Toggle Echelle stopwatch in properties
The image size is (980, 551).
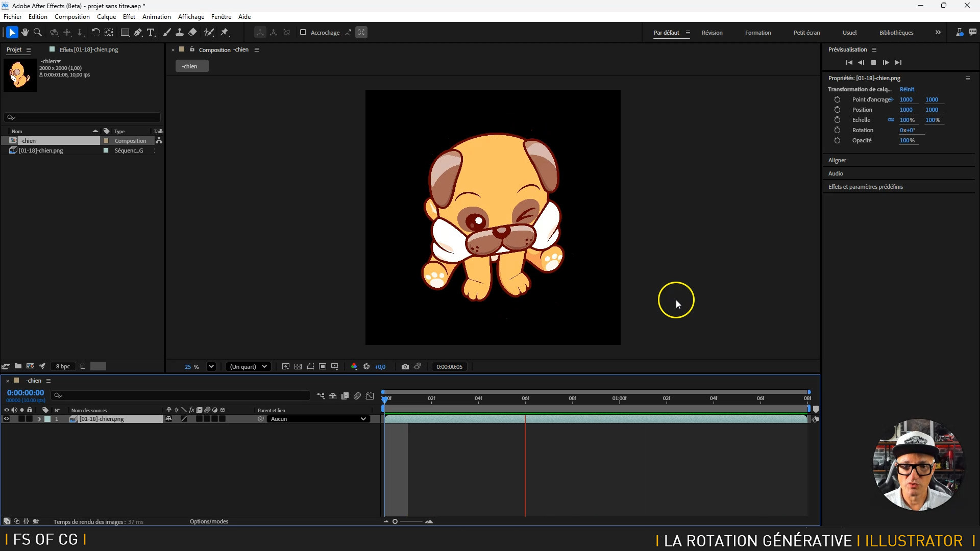click(837, 120)
